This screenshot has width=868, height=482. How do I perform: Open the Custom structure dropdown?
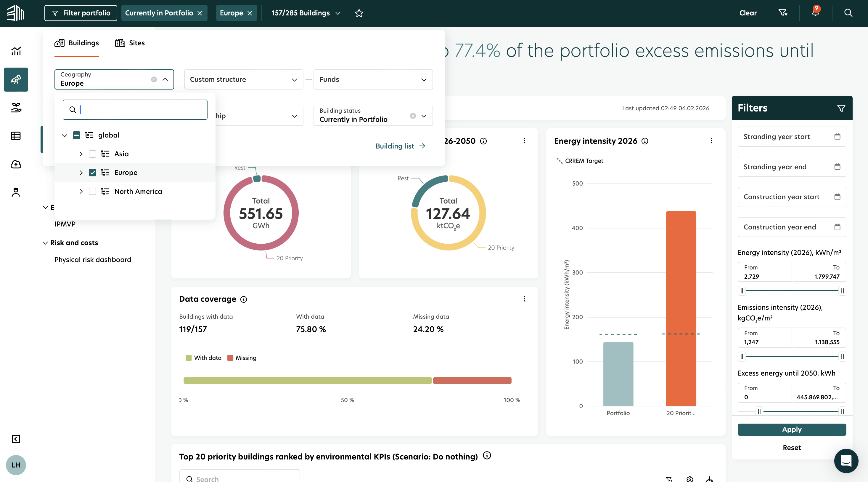click(243, 80)
